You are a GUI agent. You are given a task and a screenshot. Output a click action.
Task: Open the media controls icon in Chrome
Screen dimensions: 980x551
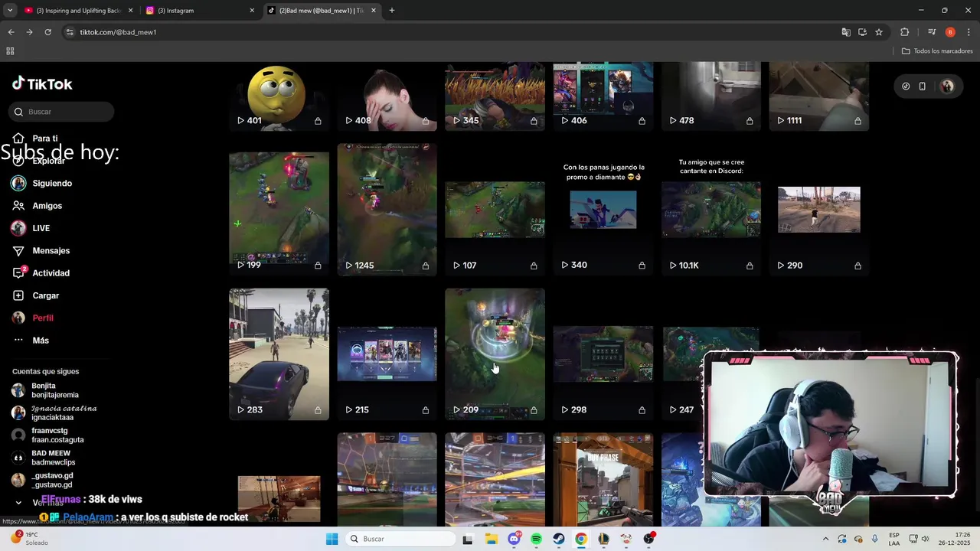coord(932,32)
